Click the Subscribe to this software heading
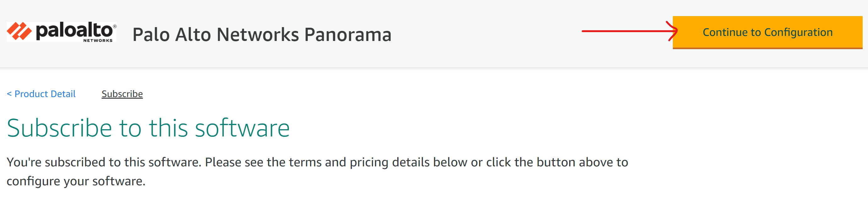This screenshot has height=208, width=868. 148,128
